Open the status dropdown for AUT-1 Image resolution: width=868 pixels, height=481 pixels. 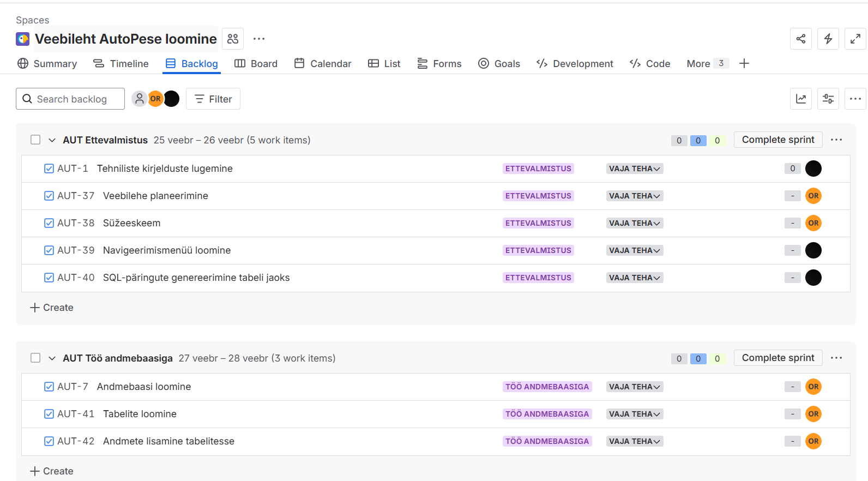(x=634, y=169)
